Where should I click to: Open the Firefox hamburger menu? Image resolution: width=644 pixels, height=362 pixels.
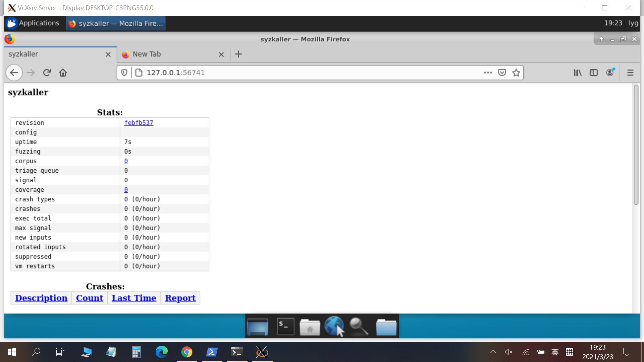point(630,72)
